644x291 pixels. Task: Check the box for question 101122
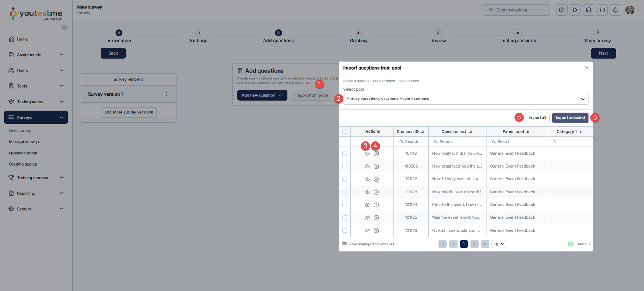[345, 179]
